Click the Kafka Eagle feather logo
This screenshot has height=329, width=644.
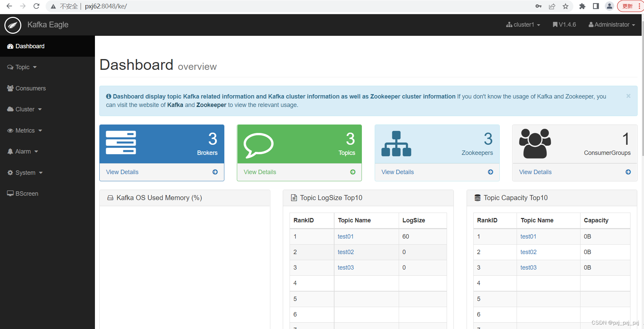(x=13, y=25)
